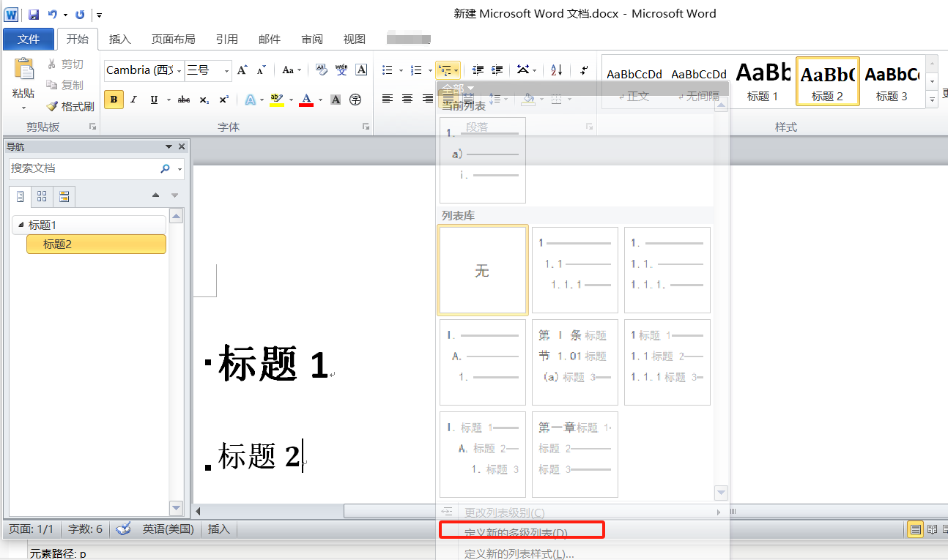This screenshot has width=948, height=560.
Task: Expand the 全部 filter dropdown in list gallery
Action: pyautogui.click(x=458, y=89)
